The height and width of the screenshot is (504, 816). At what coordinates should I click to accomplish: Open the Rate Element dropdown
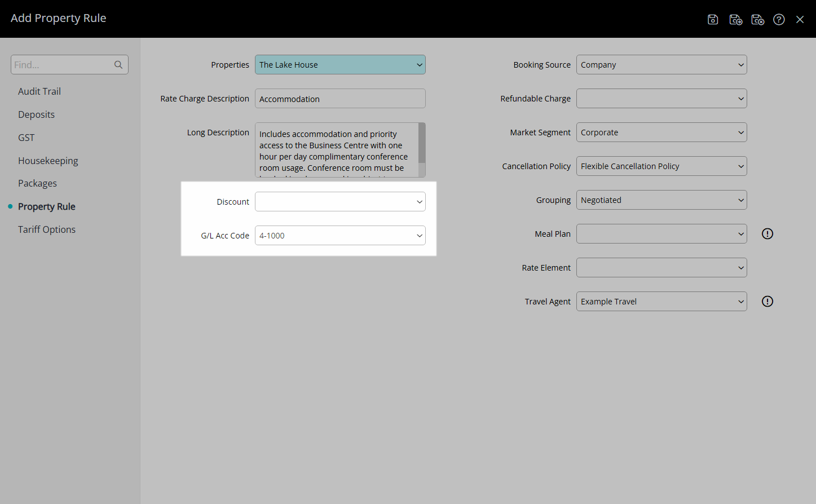pos(661,268)
